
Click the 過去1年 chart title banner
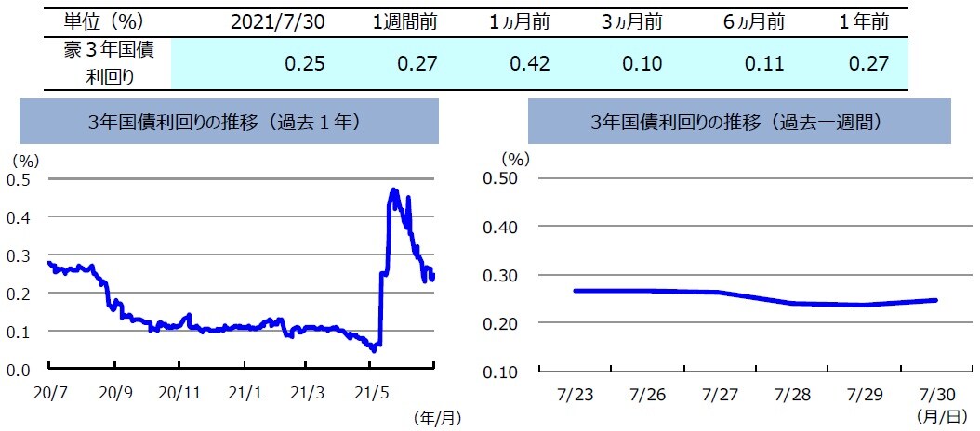229,122
